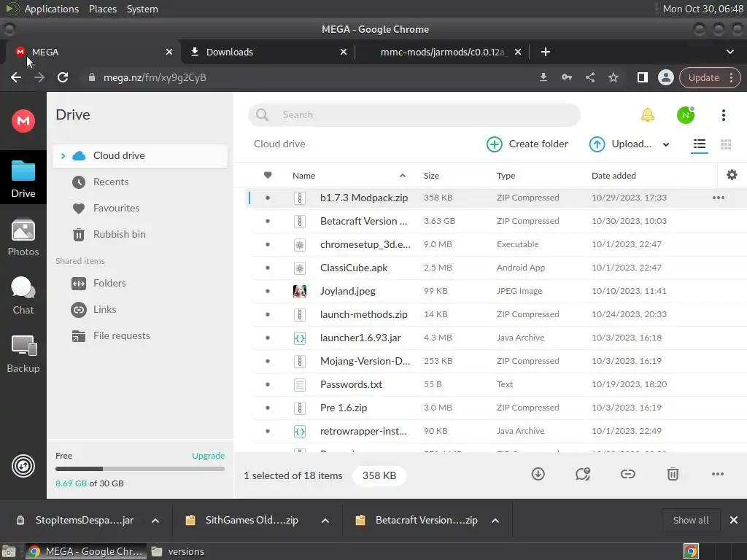Click the transfers icon at sidebar bottom
Viewport: 747px width, 560px height.
point(23,466)
